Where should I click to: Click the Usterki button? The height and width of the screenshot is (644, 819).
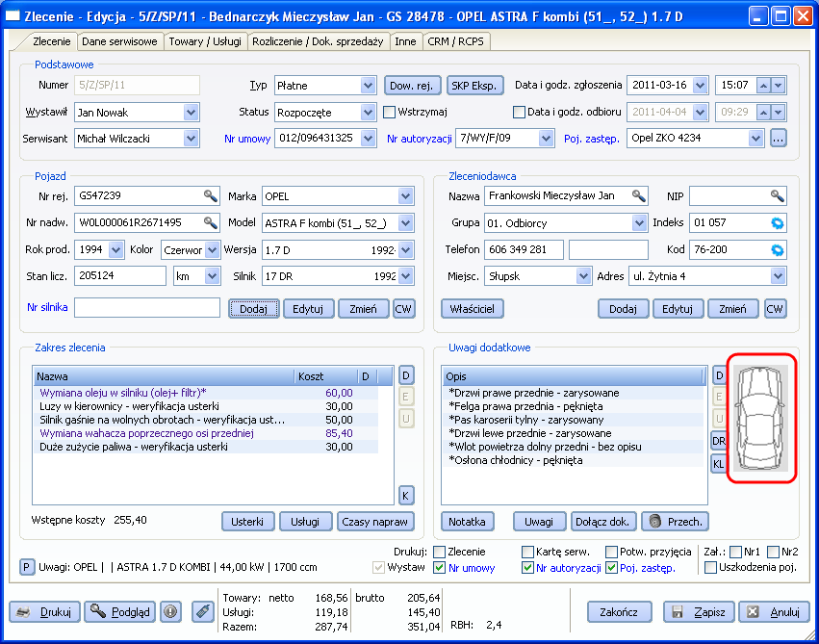[x=247, y=521]
